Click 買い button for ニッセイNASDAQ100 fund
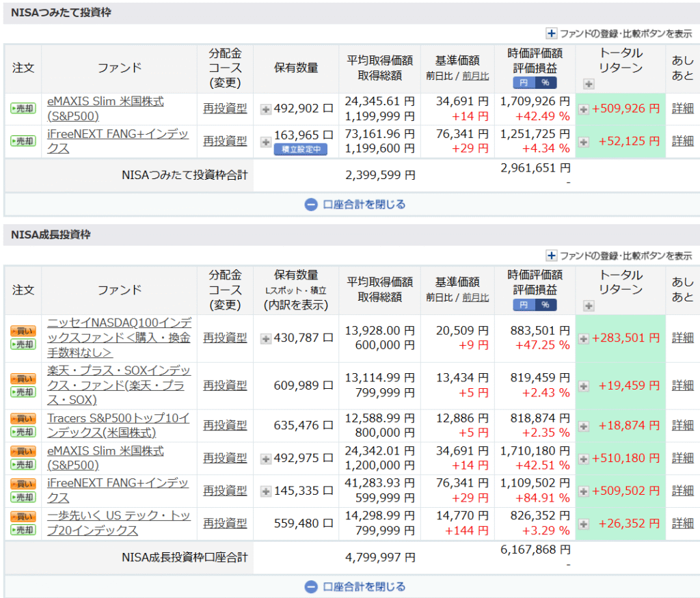700x598 pixels. 23,331
